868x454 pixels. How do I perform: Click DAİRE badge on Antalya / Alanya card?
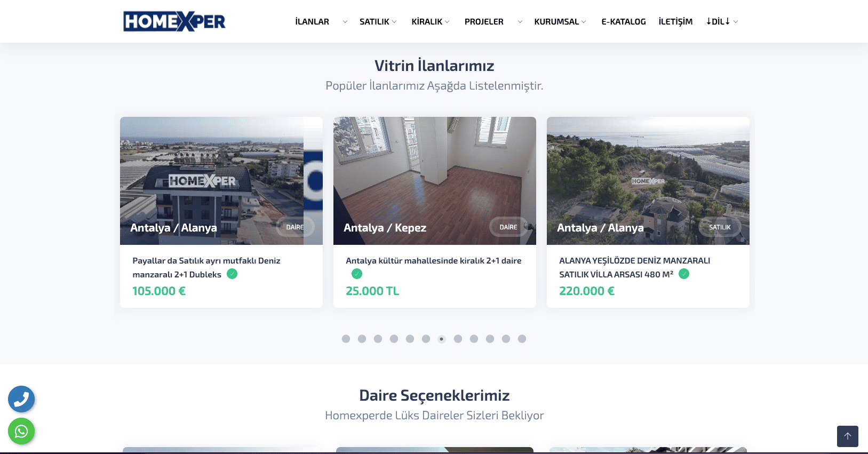pos(295,227)
